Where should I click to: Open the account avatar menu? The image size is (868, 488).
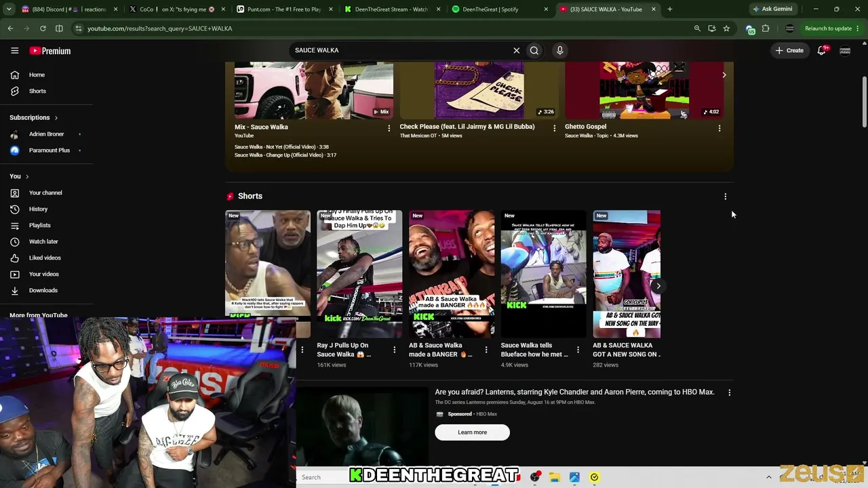coord(845,50)
